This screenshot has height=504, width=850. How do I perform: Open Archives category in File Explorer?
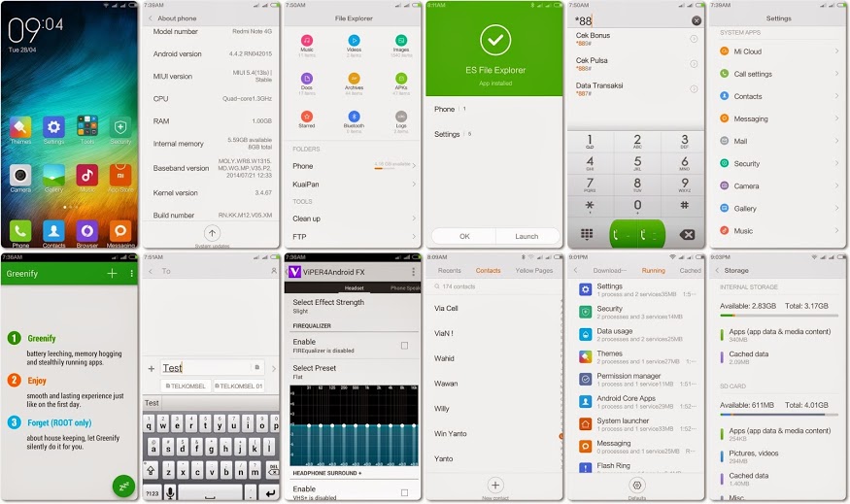pyautogui.click(x=354, y=79)
